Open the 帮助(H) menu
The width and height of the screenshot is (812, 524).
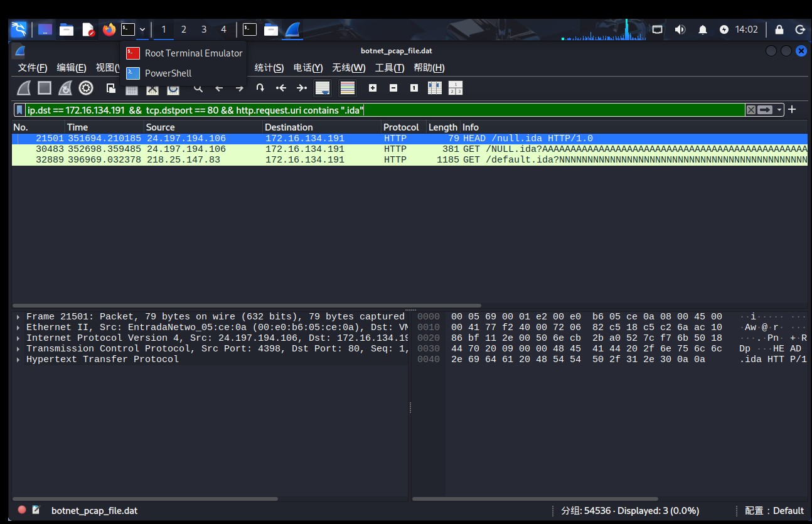(429, 68)
